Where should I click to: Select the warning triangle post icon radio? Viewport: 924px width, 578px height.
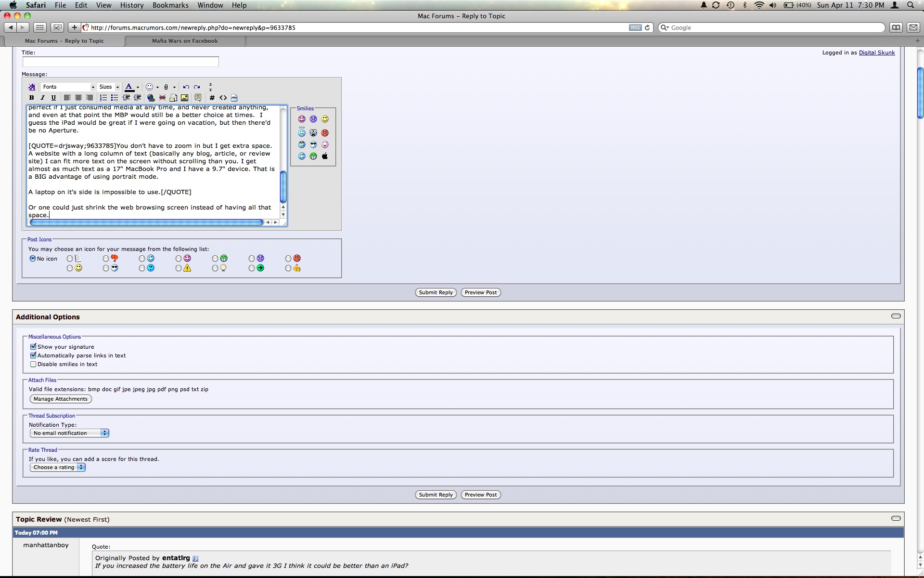179,268
